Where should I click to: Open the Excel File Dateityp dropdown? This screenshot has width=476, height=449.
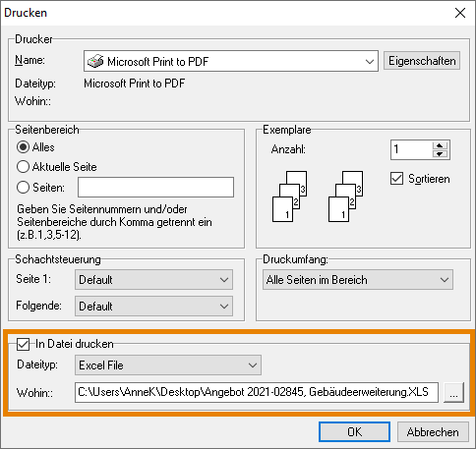coord(168,365)
